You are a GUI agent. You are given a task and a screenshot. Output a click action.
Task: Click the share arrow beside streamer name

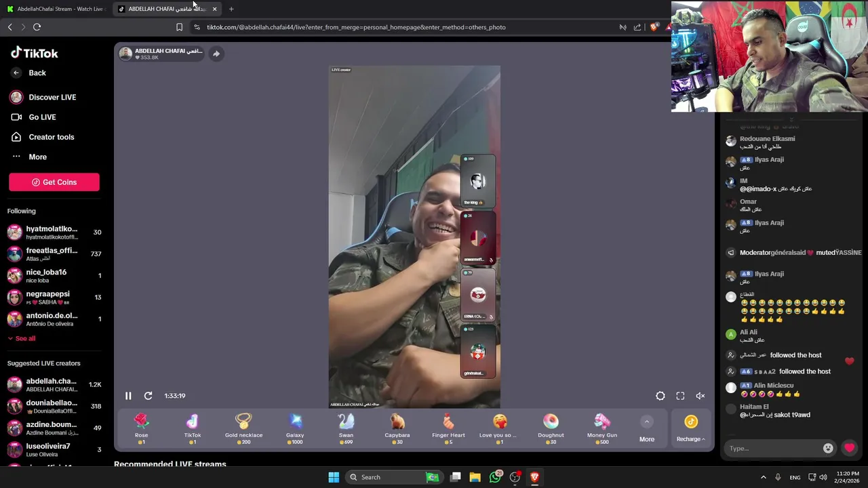pos(216,54)
